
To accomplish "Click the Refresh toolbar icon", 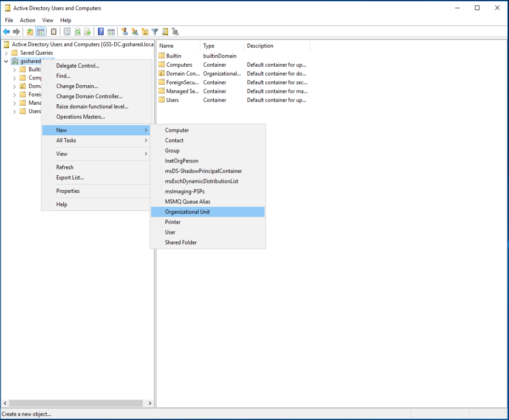I will pos(77,32).
